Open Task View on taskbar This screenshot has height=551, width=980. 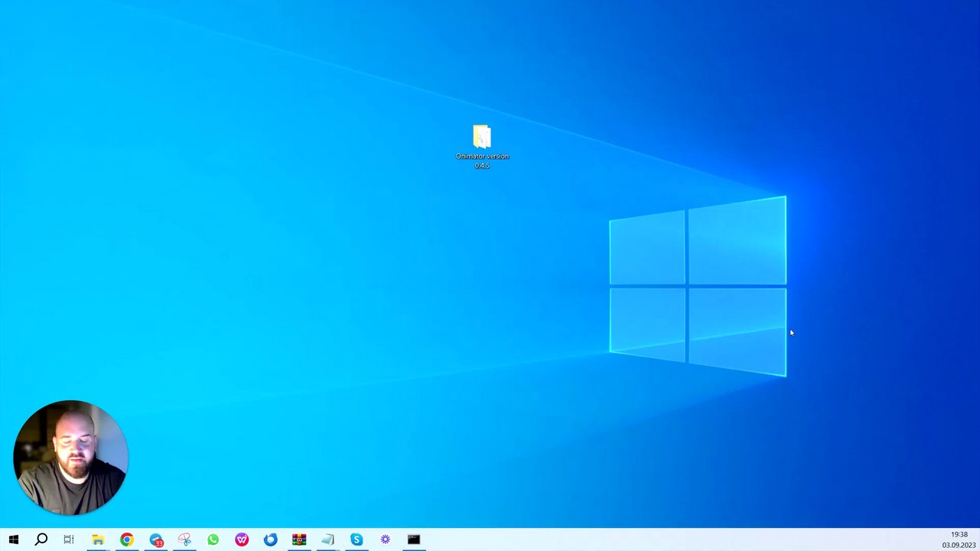pos(69,540)
